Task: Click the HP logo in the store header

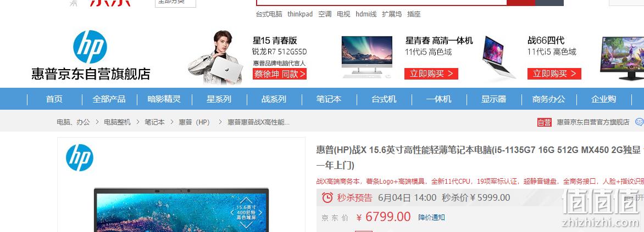Action: 90,47
